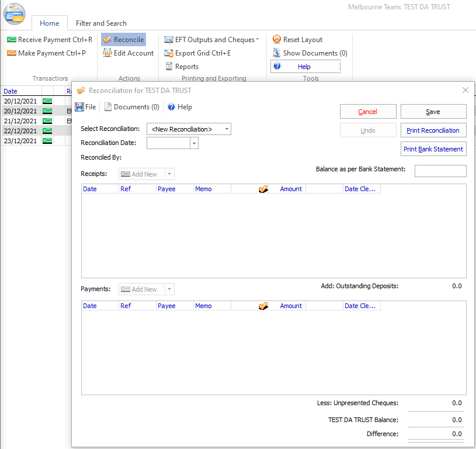Click the Reconcile ribbon icon
The width and height of the screenshot is (476, 449).
pyautogui.click(x=107, y=40)
